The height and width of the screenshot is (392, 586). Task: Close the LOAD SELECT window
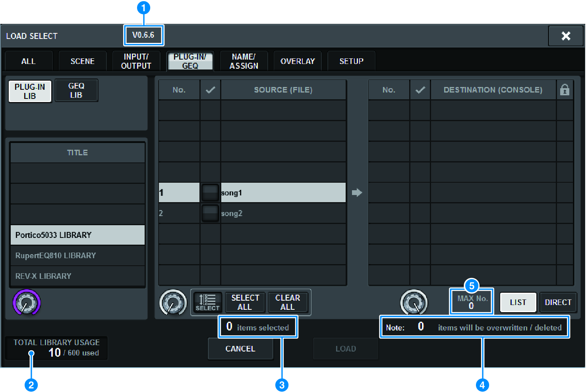coord(566,36)
